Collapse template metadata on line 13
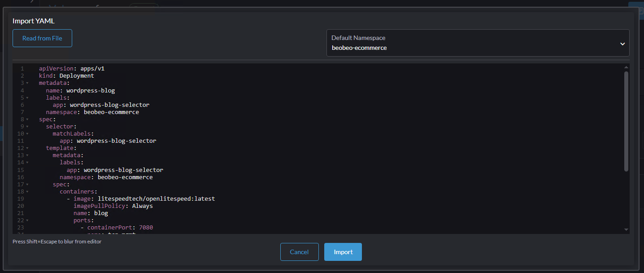This screenshot has height=273, width=644. coord(27,155)
